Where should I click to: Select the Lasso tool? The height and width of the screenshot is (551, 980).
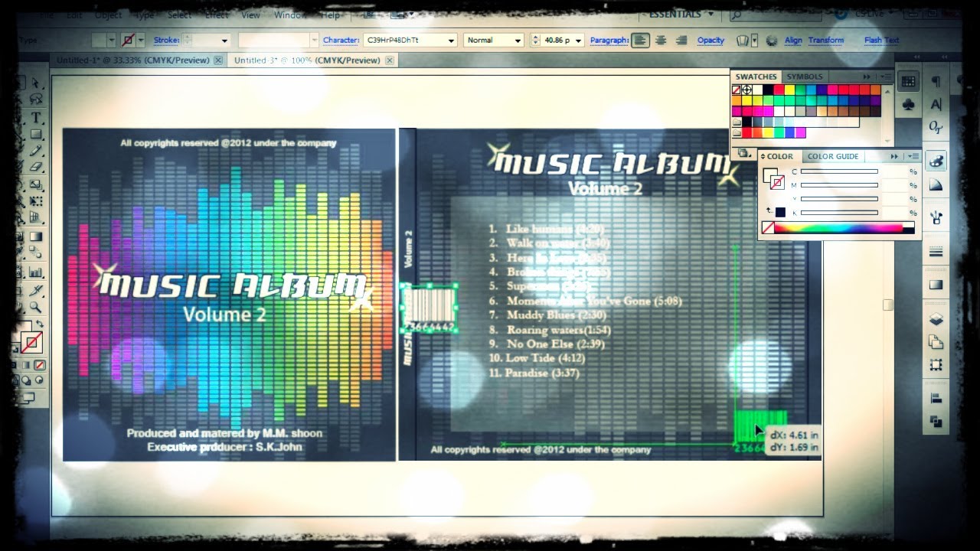tap(36, 99)
